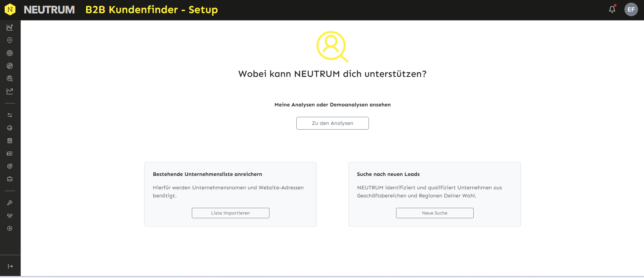Open the news list sidebar icon
This screenshot has height=278, width=644.
(x=10, y=153)
